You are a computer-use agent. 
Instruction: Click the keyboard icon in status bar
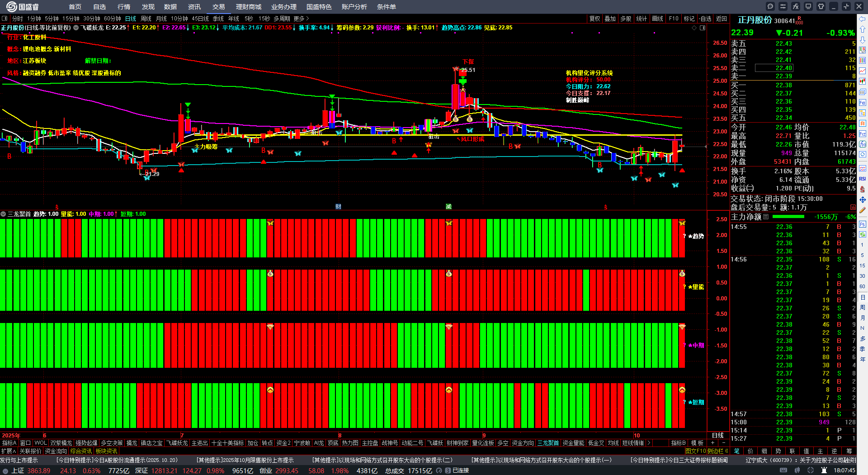pos(783,470)
